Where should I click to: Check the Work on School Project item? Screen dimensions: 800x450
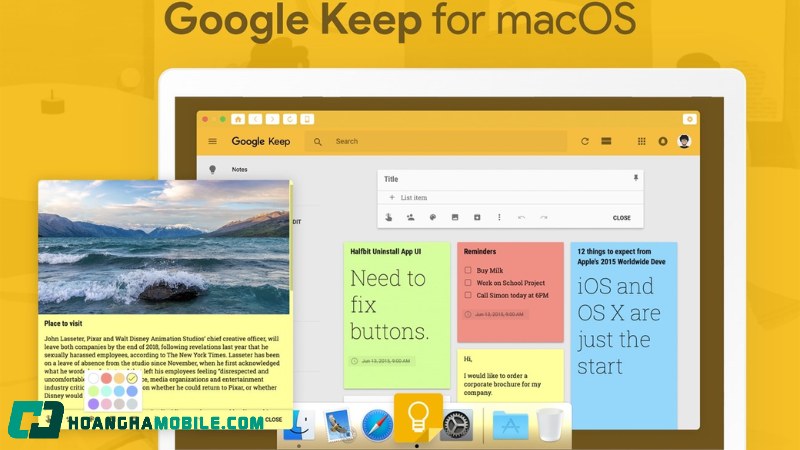pos(467,282)
